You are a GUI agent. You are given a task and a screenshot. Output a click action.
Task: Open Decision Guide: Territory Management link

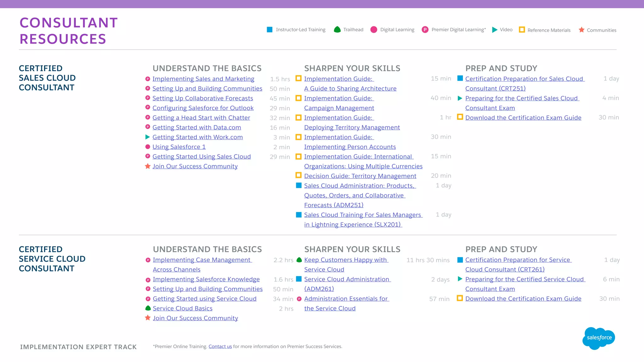(x=360, y=176)
